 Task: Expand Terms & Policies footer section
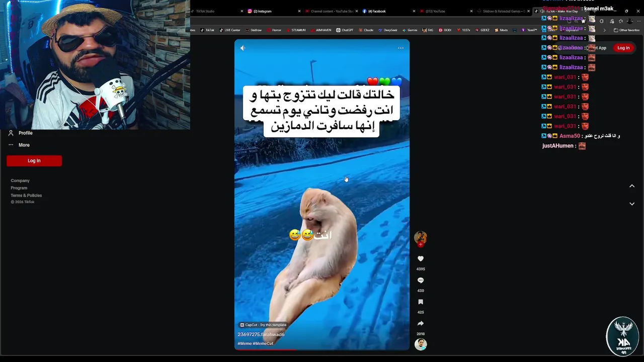click(x=26, y=196)
